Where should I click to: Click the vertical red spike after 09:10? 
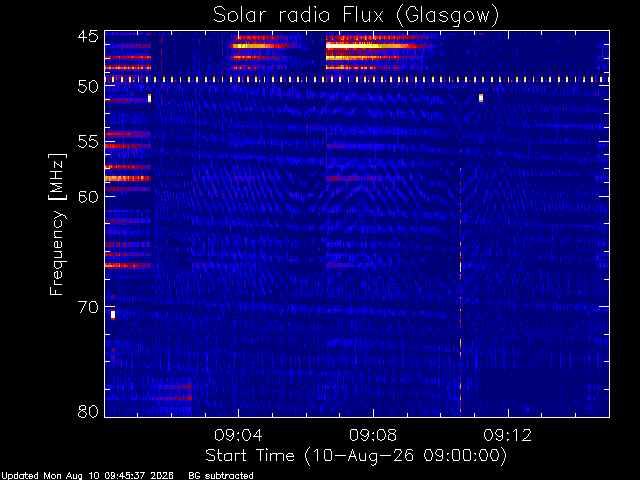point(460,282)
